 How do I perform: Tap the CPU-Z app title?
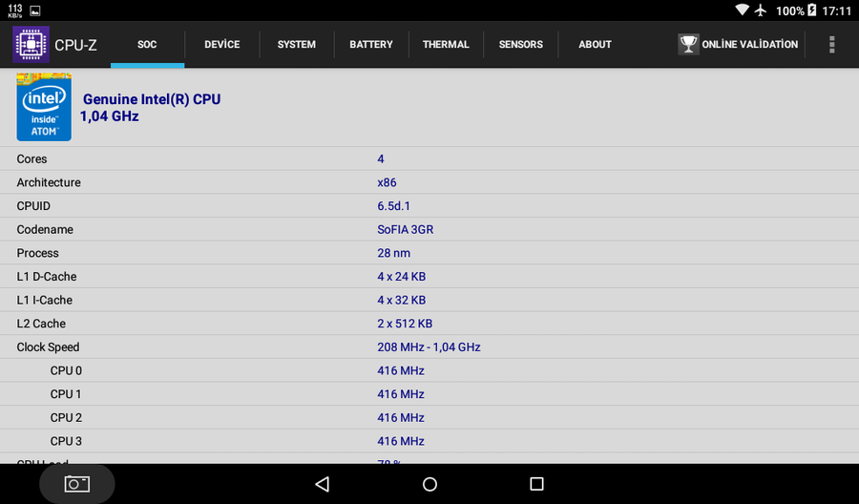pos(75,45)
